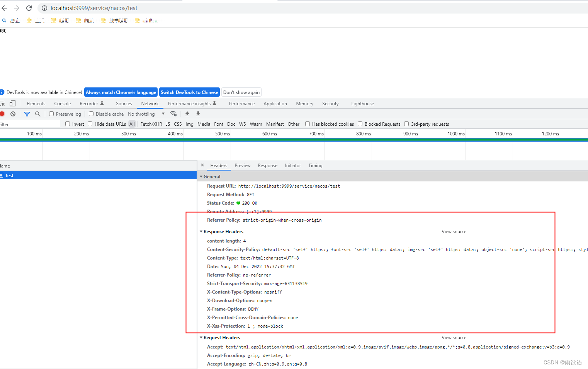
Task: Select the Preview detail tab
Action: [243, 166]
